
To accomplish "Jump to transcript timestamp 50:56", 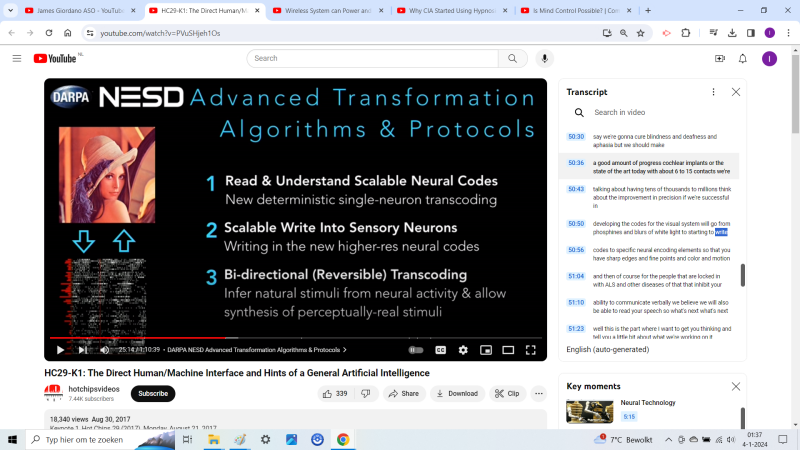I will [x=576, y=250].
